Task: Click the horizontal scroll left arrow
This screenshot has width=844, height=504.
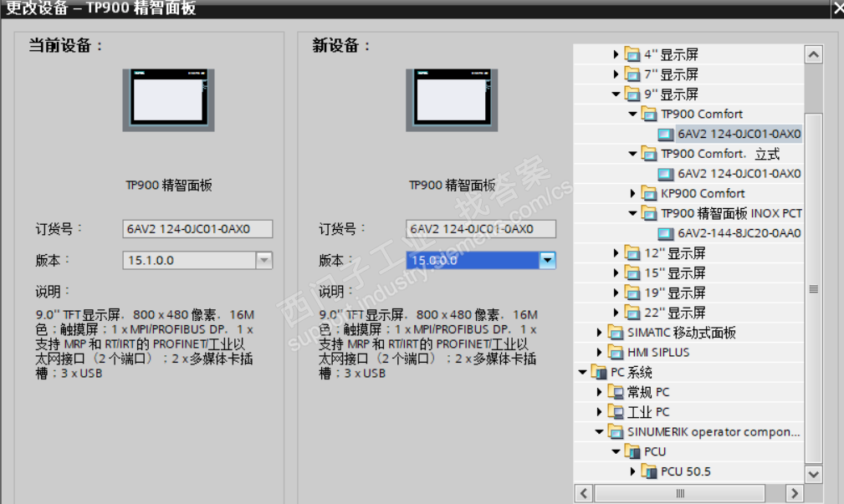Action: pos(584,492)
